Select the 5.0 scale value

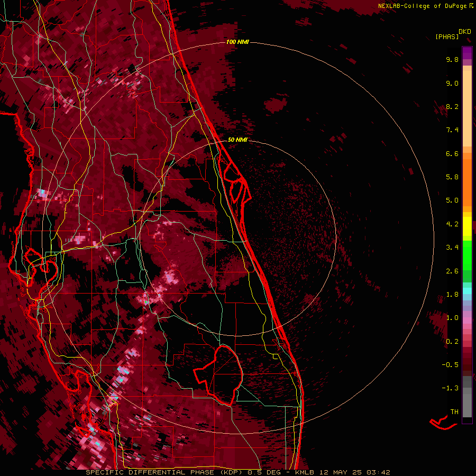pyautogui.click(x=452, y=200)
